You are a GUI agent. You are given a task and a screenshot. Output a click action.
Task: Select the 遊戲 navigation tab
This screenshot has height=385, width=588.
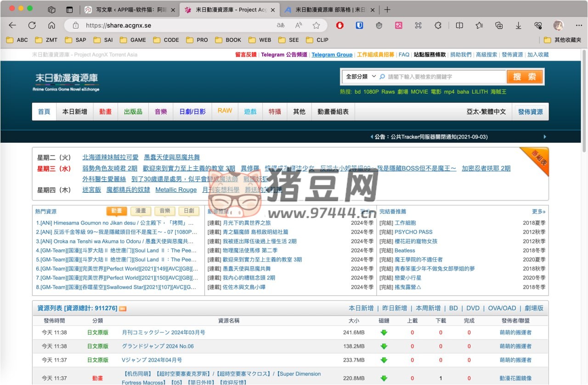(x=250, y=111)
